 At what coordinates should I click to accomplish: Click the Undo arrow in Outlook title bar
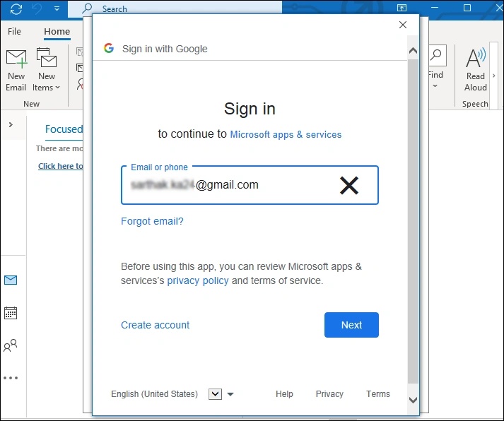click(37, 8)
